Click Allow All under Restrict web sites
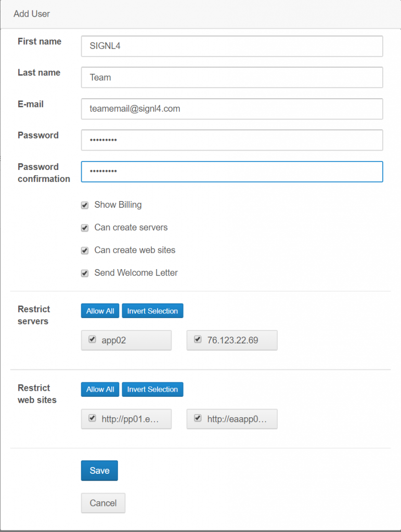Screen dimensions: 401x532 click(x=100, y=390)
